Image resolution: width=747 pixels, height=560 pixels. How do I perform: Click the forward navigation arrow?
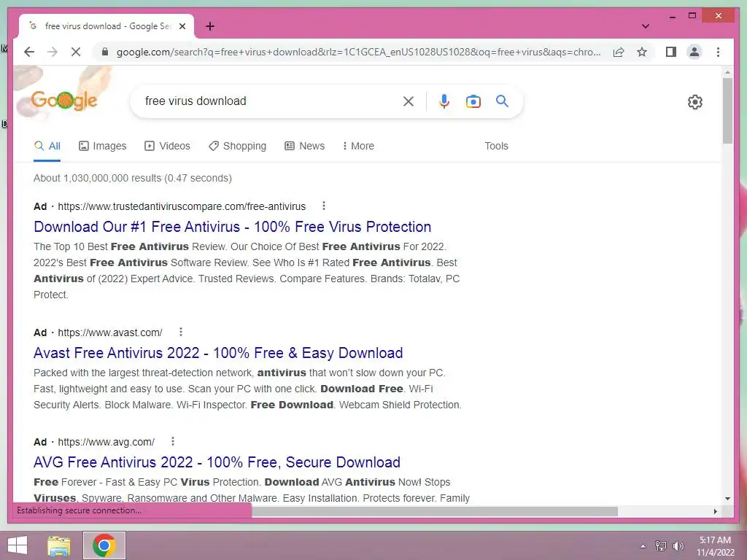coord(53,52)
